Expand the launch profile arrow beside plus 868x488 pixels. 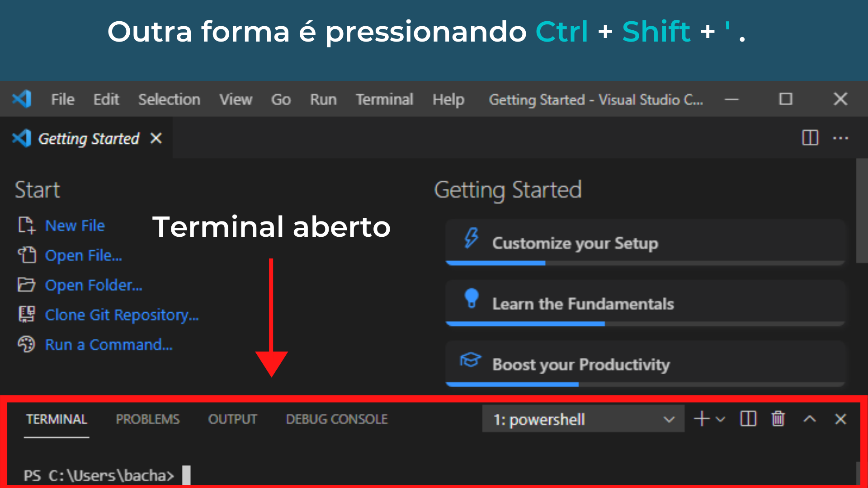coord(721,419)
